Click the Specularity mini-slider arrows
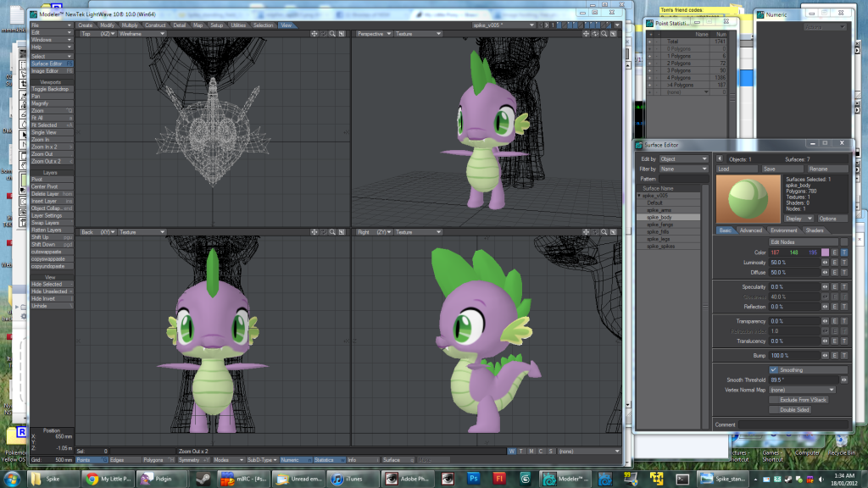The image size is (868, 488). 826,286
